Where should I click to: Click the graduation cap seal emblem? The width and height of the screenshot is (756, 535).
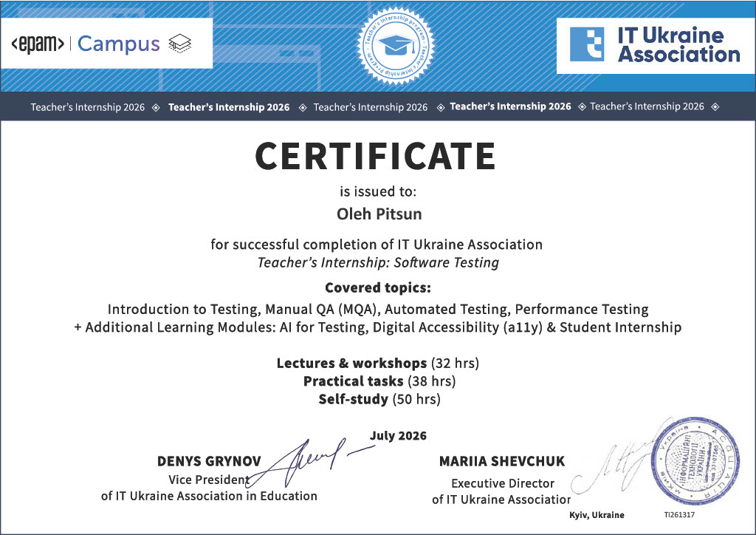396,47
